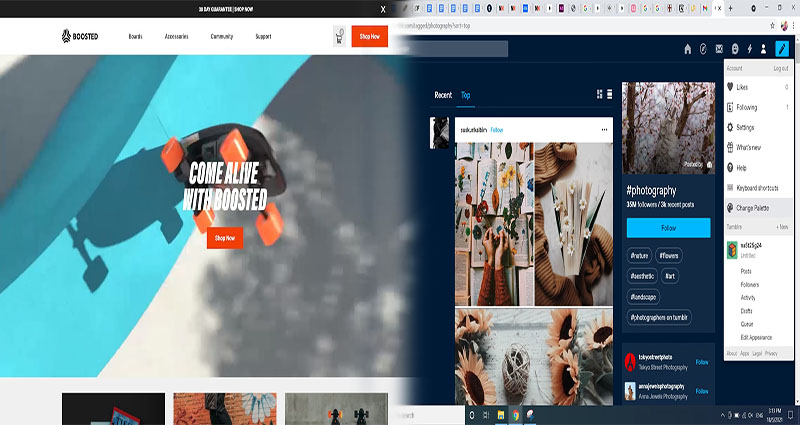This screenshot has width=800, height=425.
Task: Select the #landscape related tag
Action: (643, 296)
